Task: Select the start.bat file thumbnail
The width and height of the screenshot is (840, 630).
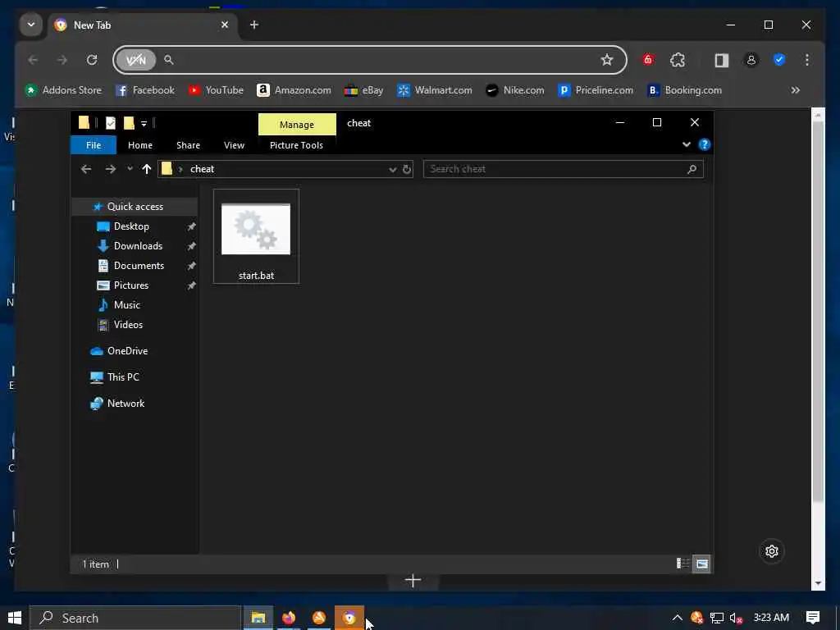Action: [x=256, y=236]
